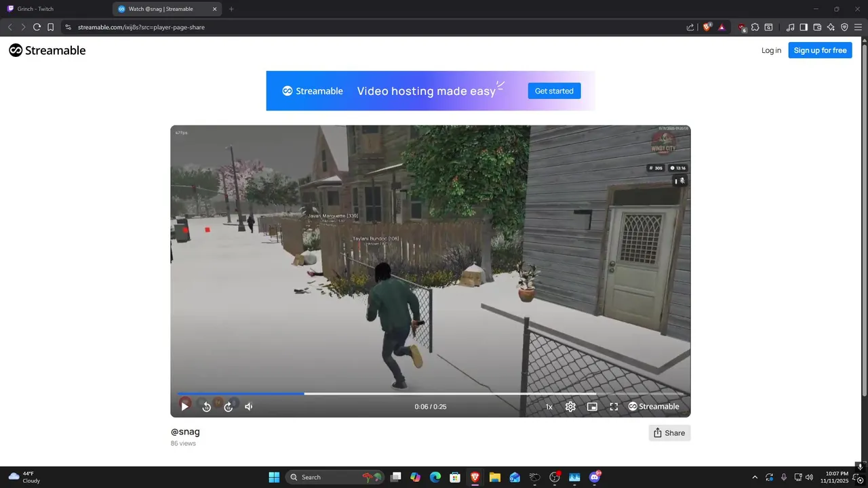Open OBS Studio from the taskbar

click(x=555, y=477)
